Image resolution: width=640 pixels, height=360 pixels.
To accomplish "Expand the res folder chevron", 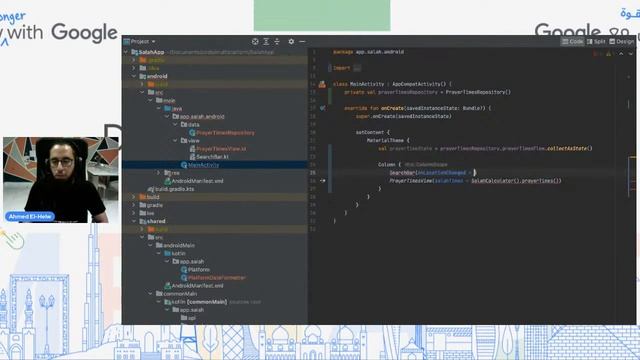I will [x=158, y=173].
